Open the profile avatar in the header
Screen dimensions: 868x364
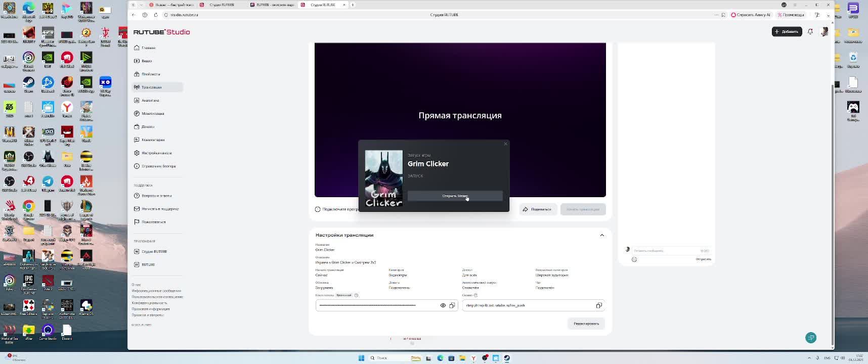(824, 31)
